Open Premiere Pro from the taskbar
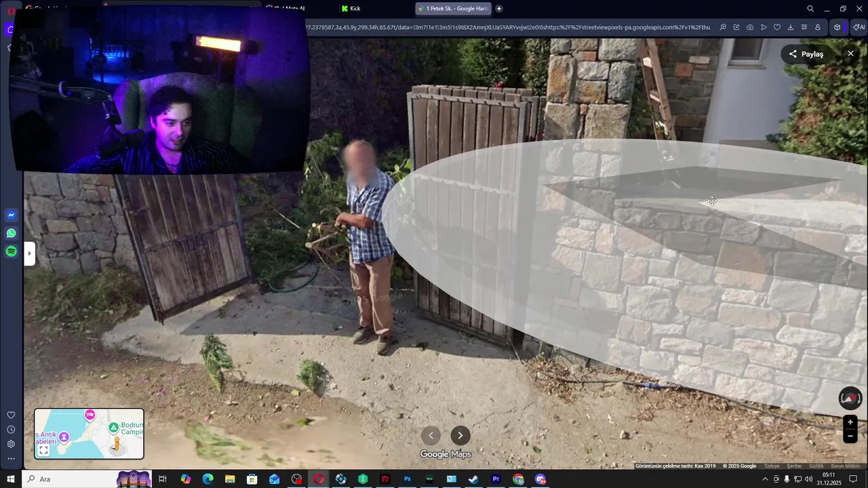This screenshot has width=868, height=488. click(496, 479)
